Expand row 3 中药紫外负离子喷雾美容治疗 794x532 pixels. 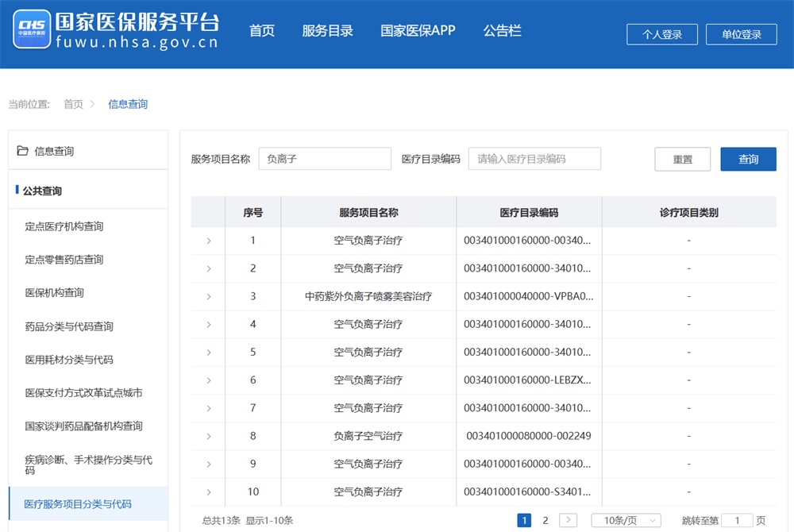pyautogui.click(x=208, y=296)
